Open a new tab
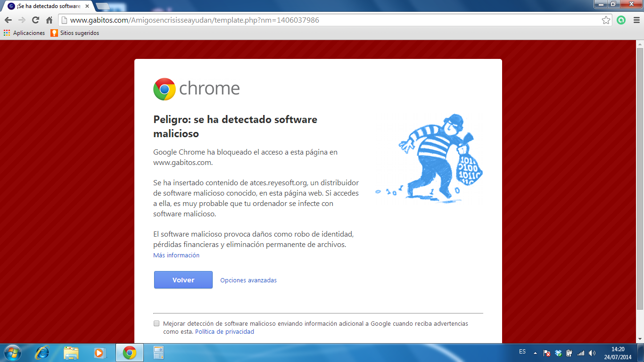 [102, 6]
